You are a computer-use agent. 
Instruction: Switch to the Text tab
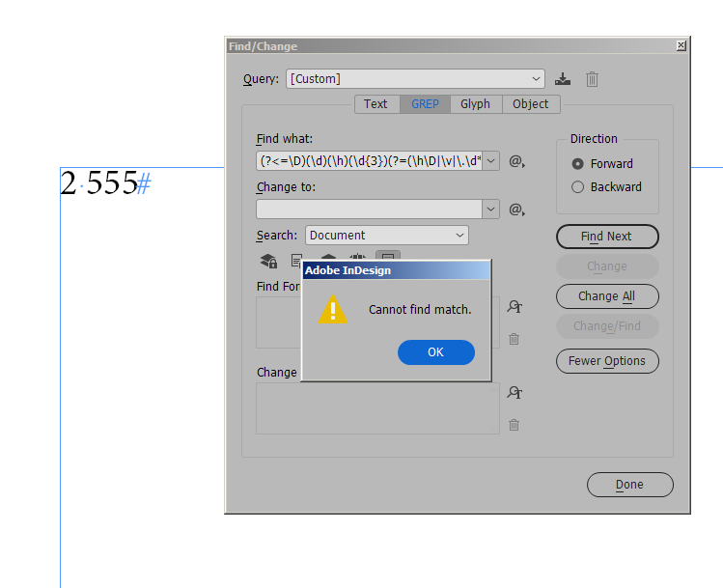pos(375,103)
